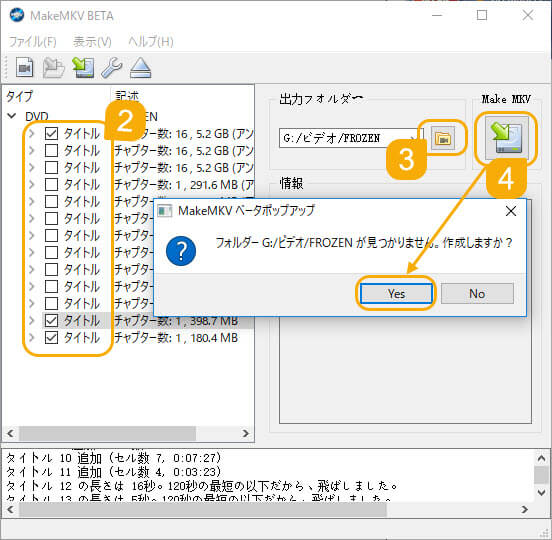This screenshot has width=552, height=540.
Task: Click the log panel's horizontal scrollbar thumb
Action: coord(203,509)
